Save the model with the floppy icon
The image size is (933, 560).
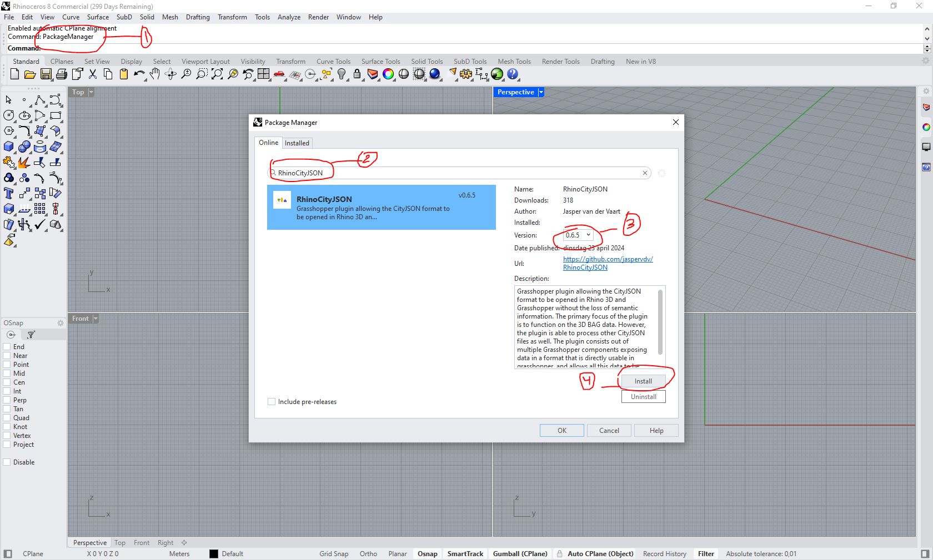(46, 74)
